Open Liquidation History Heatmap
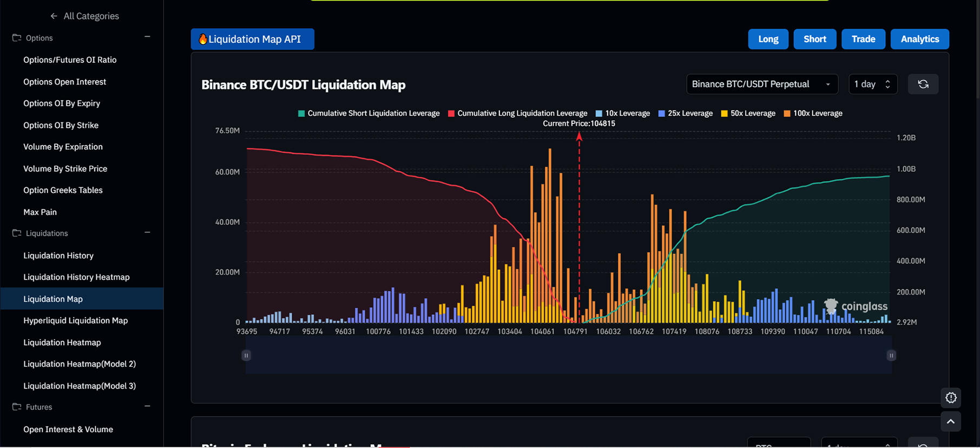 tap(76, 277)
